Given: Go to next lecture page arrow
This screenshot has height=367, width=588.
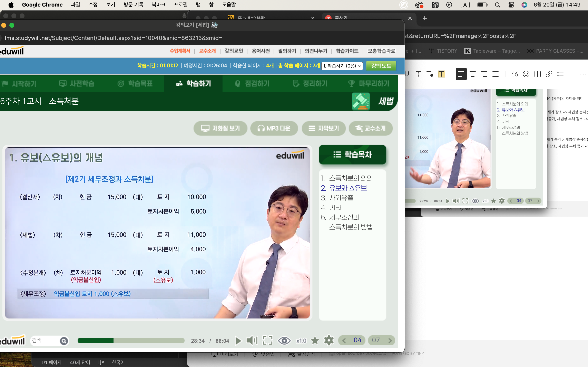Looking at the screenshot, I should [x=390, y=340].
